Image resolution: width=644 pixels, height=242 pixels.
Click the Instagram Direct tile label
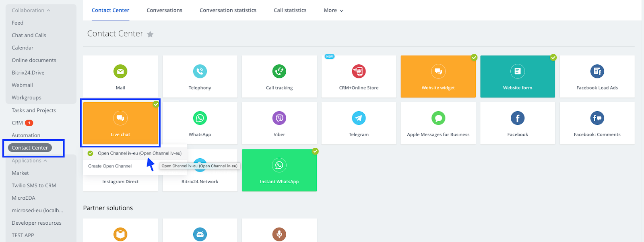[x=120, y=182]
